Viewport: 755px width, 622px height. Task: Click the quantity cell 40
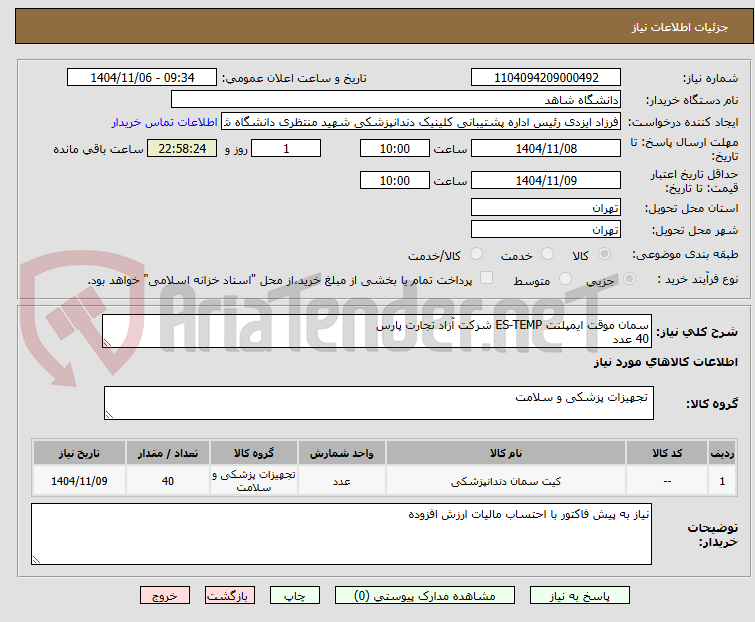click(x=168, y=481)
